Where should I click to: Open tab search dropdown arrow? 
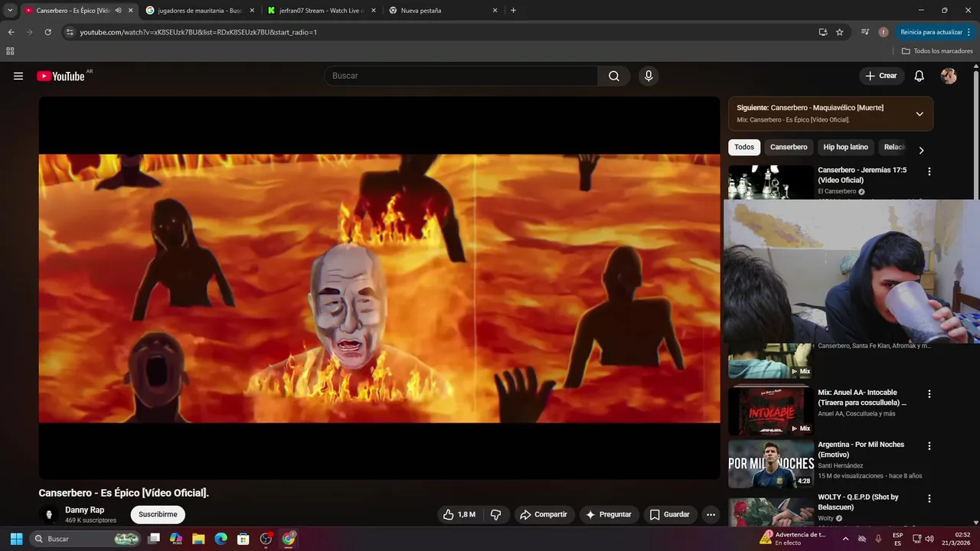10,11
